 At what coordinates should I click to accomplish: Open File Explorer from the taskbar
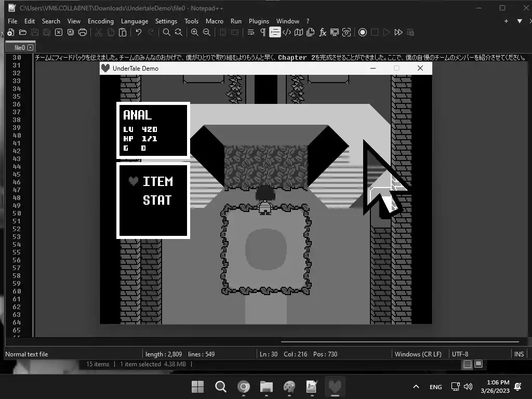point(267,387)
